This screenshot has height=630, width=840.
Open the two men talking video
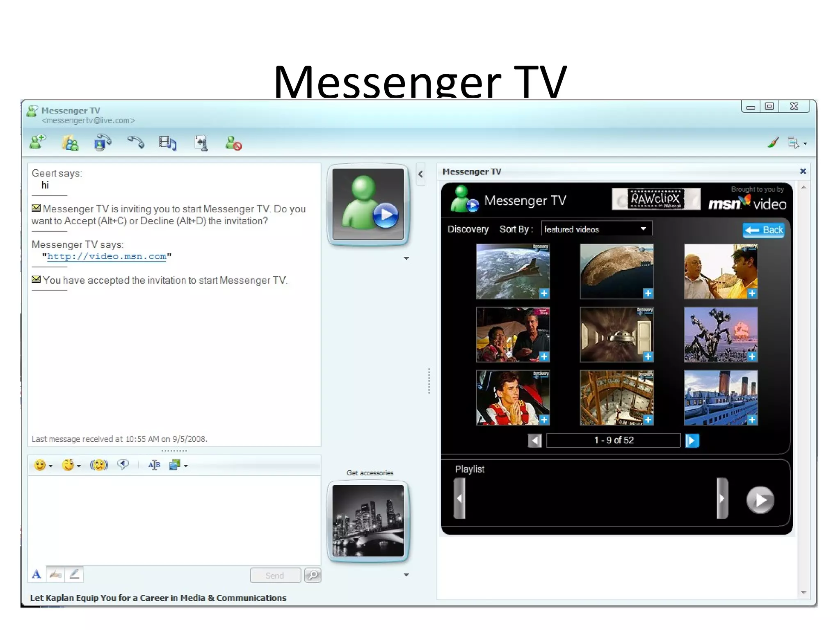pos(721,272)
